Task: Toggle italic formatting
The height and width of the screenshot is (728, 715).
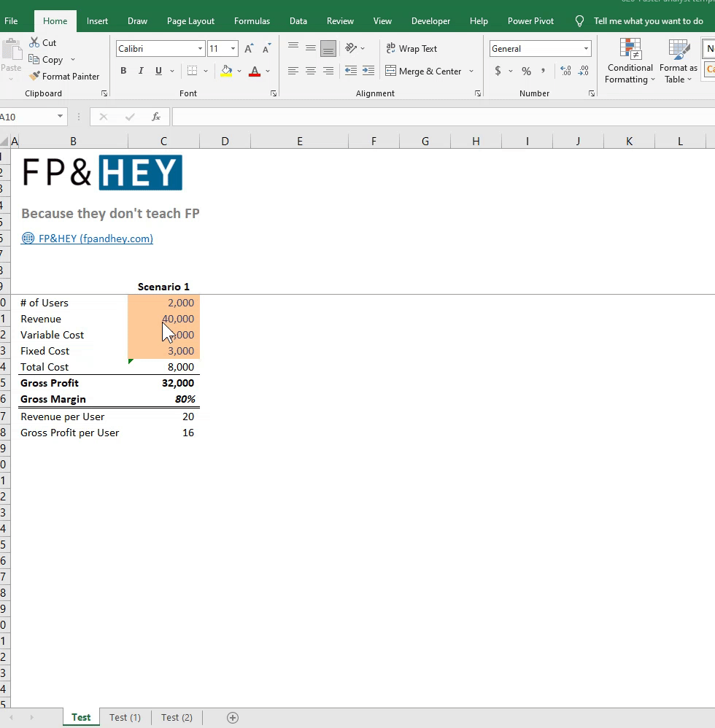Action: pos(140,71)
